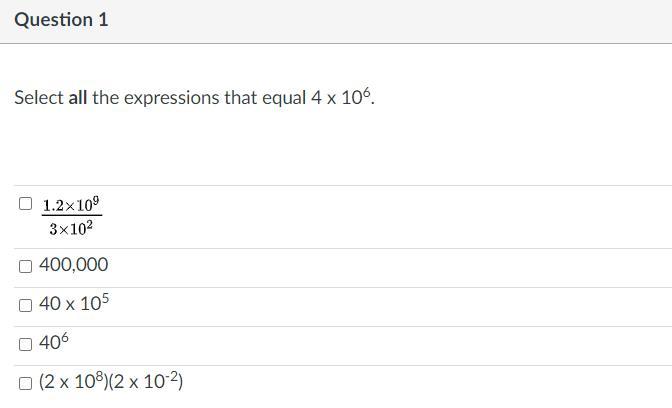
Task: Check the box beside the fraction expression
Action: (25, 204)
